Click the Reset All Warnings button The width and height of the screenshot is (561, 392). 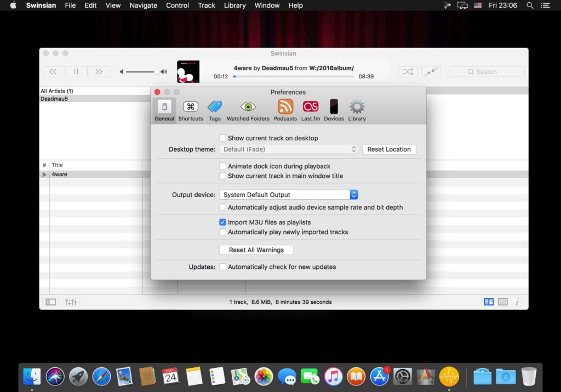click(x=256, y=250)
